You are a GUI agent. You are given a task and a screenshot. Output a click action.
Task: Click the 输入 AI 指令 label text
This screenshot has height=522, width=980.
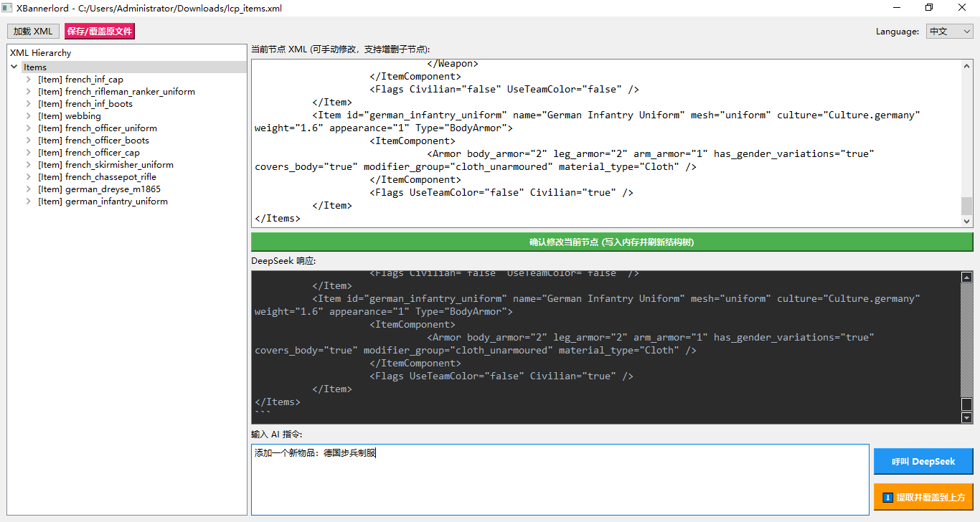click(277, 435)
